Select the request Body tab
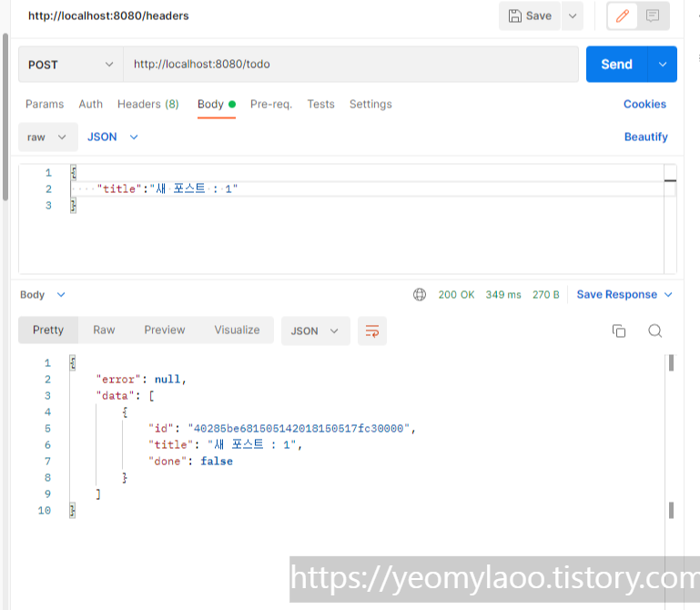Screen dimensions: 700x610 click(217, 104)
